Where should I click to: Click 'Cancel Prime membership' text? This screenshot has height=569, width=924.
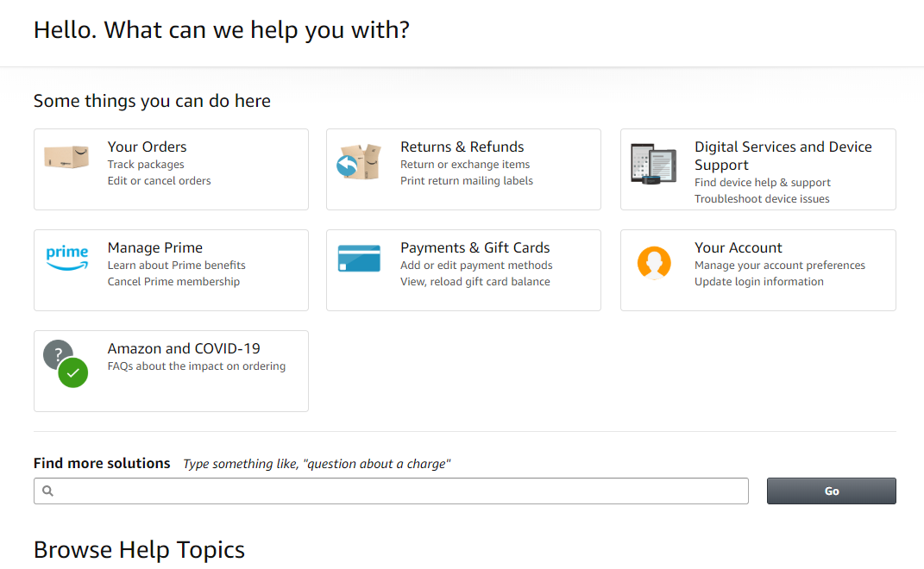click(173, 282)
